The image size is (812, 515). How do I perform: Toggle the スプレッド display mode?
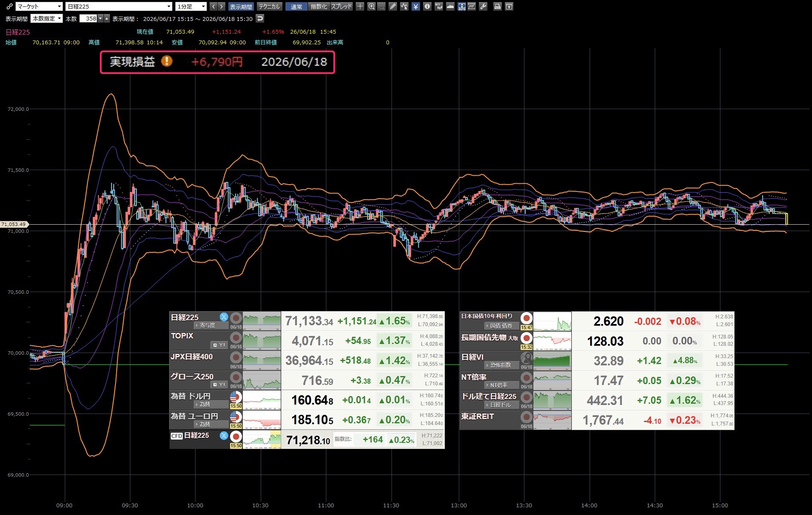click(342, 6)
